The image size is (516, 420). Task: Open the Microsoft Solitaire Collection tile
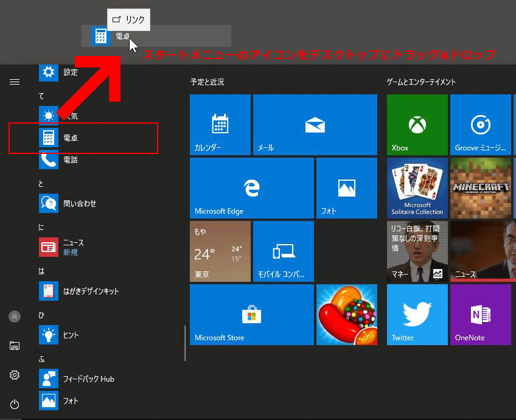pyautogui.click(x=417, y=188)
